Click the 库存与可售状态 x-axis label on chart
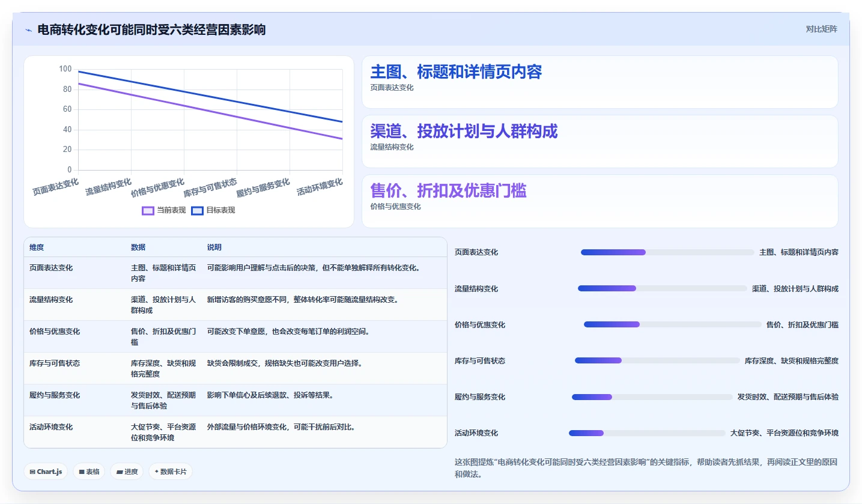862x504 pixels. pyautogui.click(x=210, y=187)
